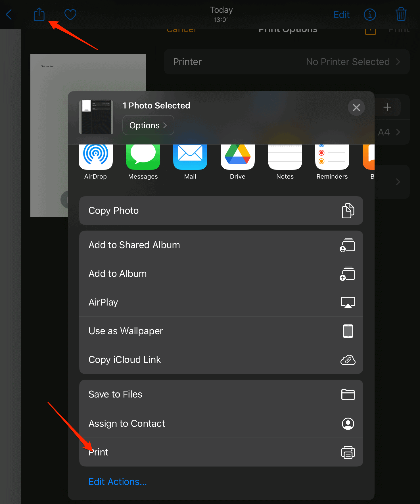Tap the trash delete icon
420x504 pixels.
401,14
